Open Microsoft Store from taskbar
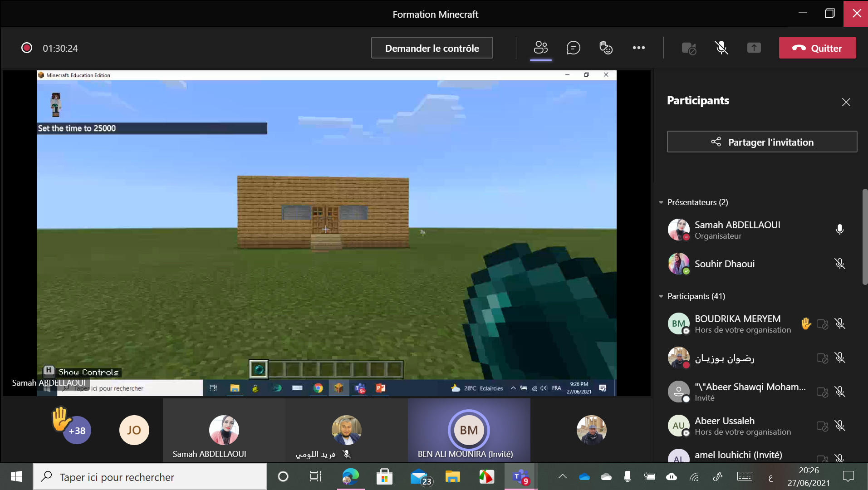Screen dimensions: 868x490 [384, 476]
